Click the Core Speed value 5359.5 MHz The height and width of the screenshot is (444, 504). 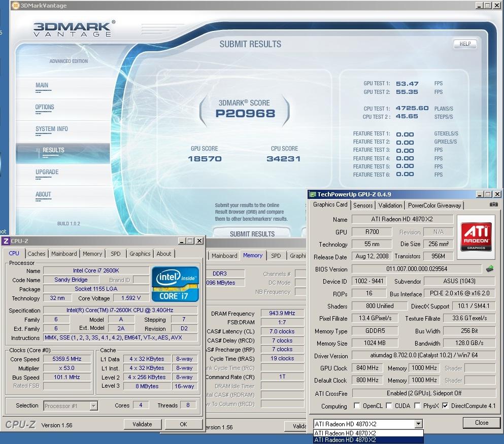tap(67, 359)
